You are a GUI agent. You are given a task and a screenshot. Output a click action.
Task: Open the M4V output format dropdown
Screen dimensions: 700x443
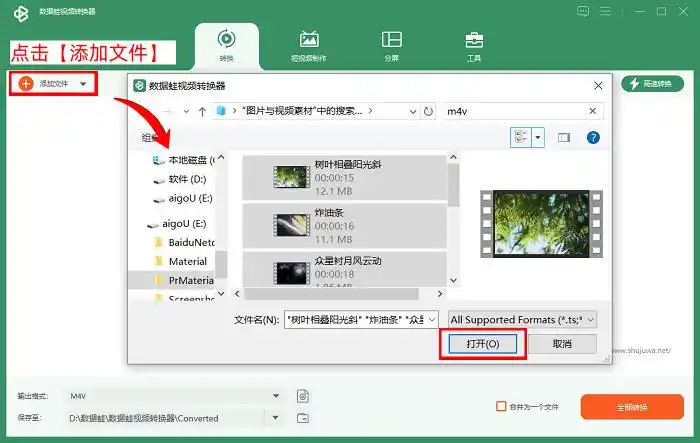[x=277, y=396]
